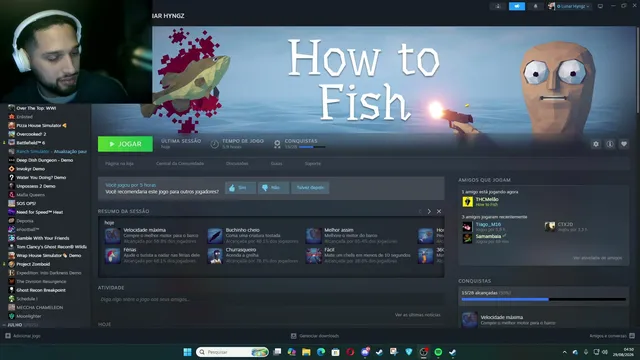The width and height of the screenshot is (640, 360).
Task: Open Steam announcements megaphone button
Action: 517,6
